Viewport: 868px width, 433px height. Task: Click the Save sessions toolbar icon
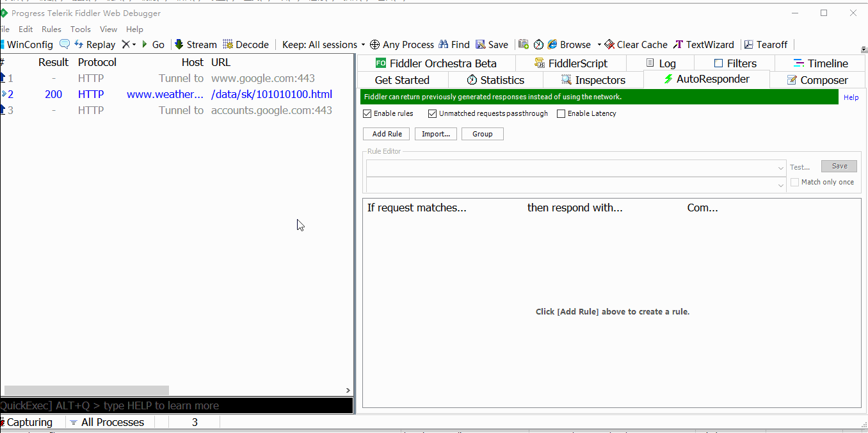pyautogui.click(x=481, y=44)
